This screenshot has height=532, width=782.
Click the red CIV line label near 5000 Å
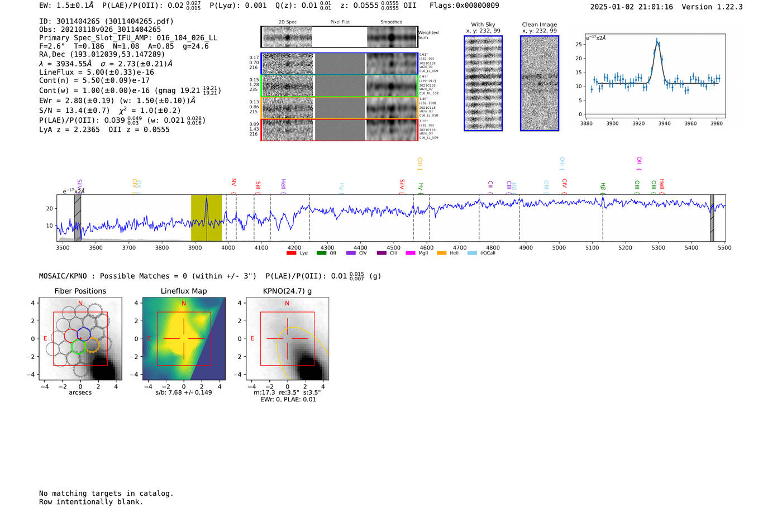click(x=565, y=185)
